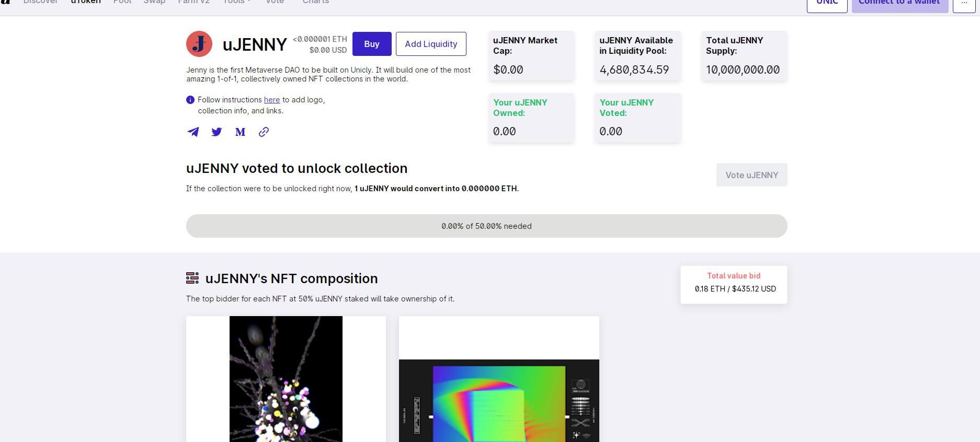This screenshot has height=442, width=980.
Task: Click the website chain-link icon
Action: [x=264, y=132]
